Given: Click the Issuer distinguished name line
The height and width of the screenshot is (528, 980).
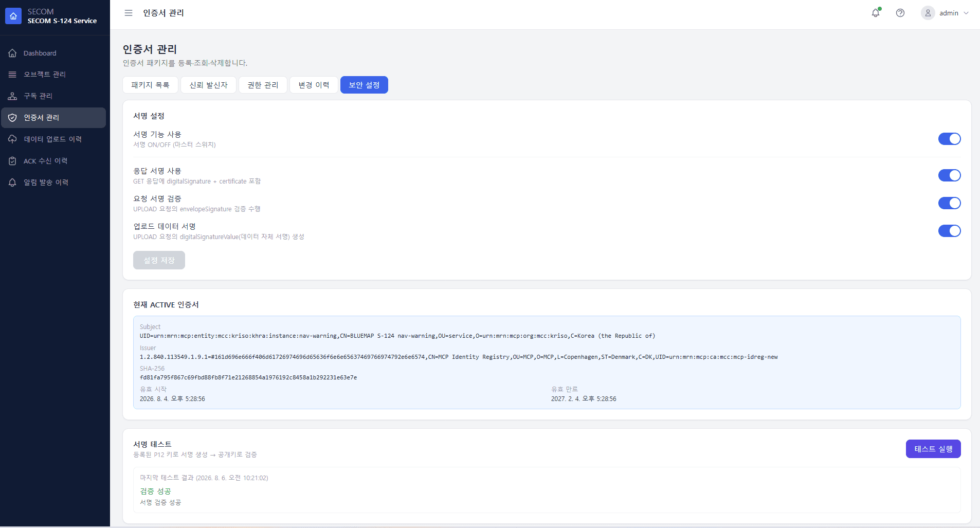Looking at the screenshot, I should 459,357.
